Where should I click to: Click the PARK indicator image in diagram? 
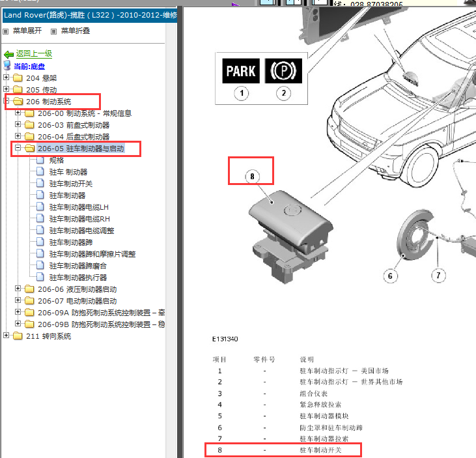pyautogui.click(x=241, y=71)
